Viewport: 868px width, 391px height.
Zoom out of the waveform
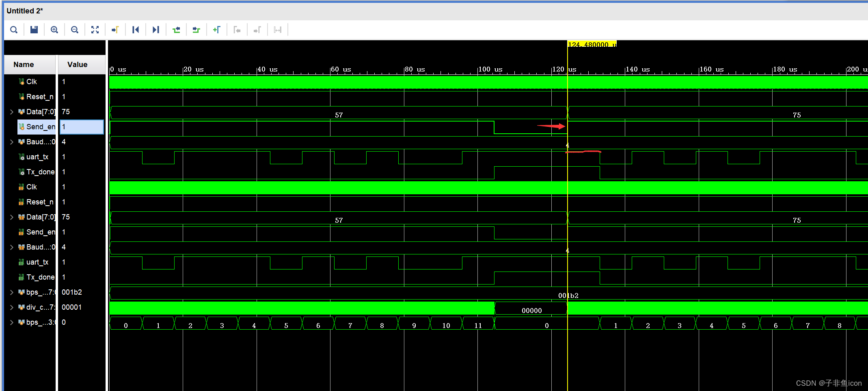tap(75, 30)
